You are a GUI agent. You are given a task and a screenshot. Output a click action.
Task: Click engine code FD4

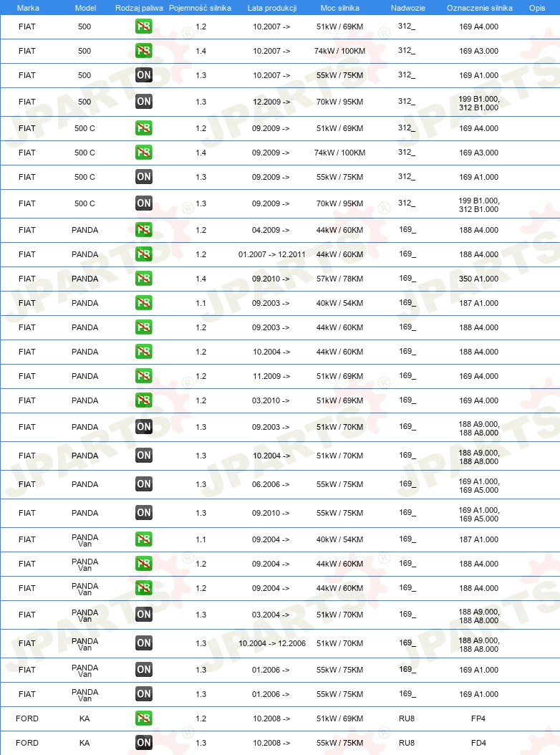coord(478,743)
